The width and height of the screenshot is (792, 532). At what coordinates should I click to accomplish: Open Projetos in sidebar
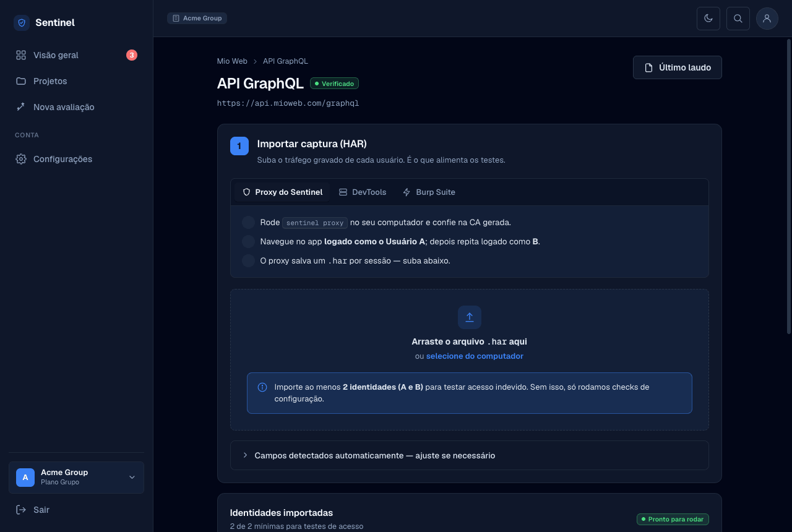tap(76, 81)
